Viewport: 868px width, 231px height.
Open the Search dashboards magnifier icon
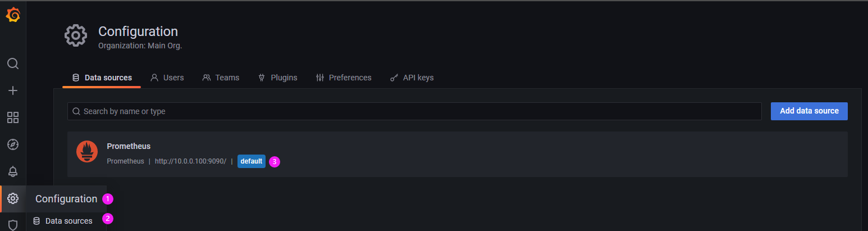pyautogui.click(x=13, y=64)
